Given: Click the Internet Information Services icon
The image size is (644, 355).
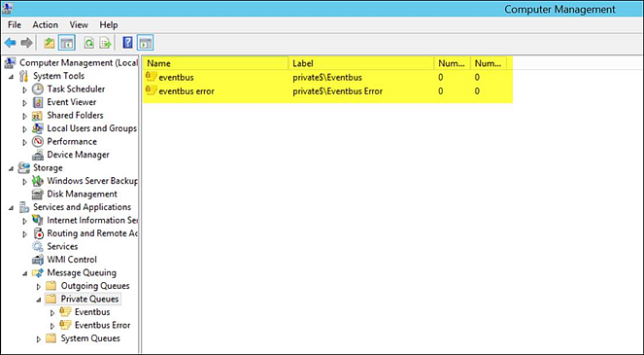Looking at the screenshot, I should click(38, 220).
